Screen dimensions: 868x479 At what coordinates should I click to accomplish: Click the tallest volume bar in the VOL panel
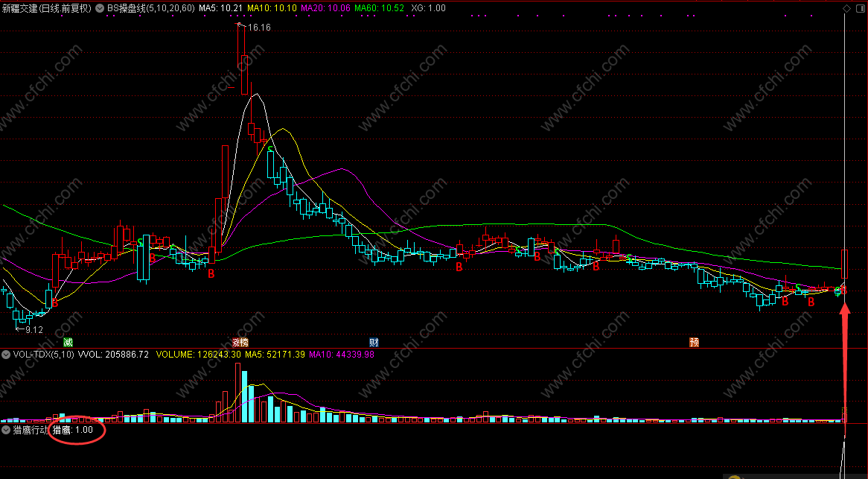(x=238, y=393)
